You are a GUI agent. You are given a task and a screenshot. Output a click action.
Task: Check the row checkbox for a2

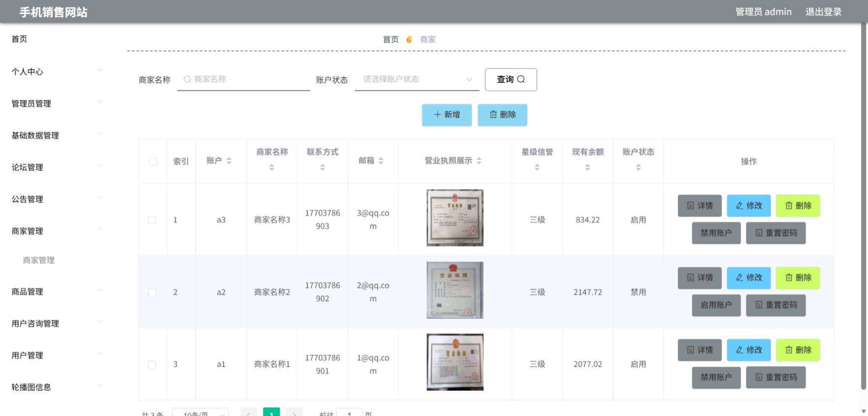[x=152, y=292]
